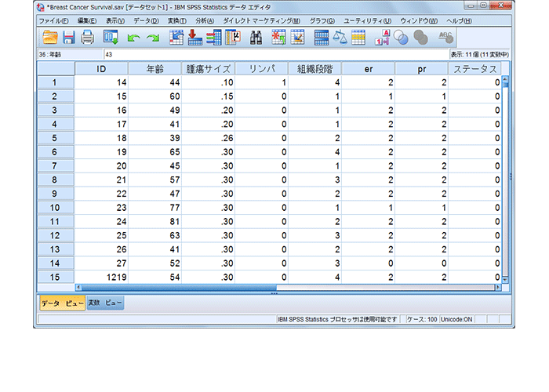Click the Split file icon
This screenshot has width=549, height=392.
pos(321,37)
